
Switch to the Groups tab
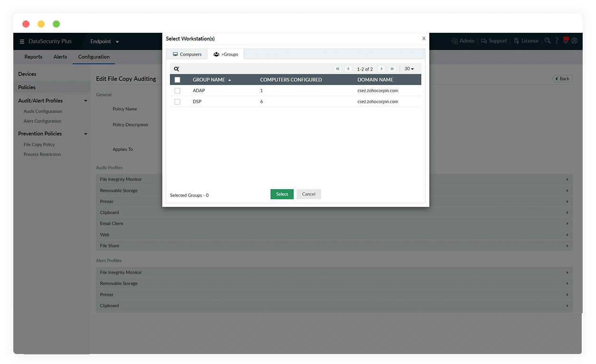(226, 54)
